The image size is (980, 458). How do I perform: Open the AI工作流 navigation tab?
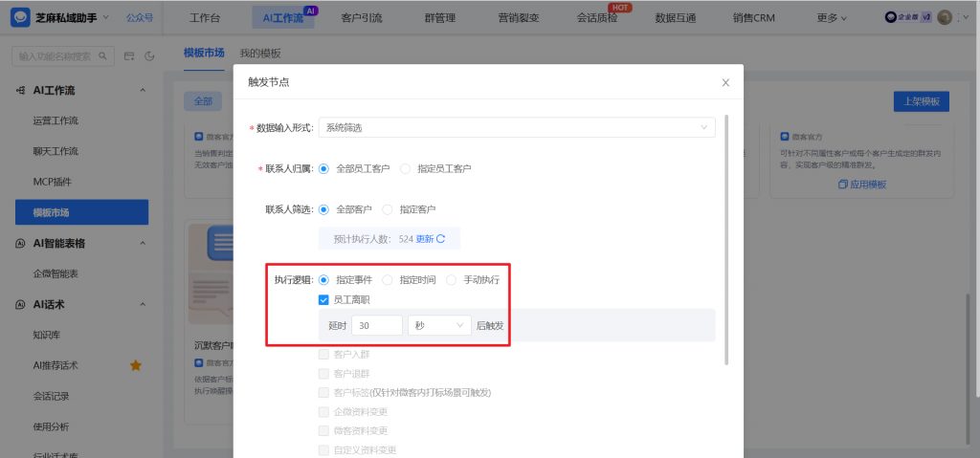click(283, 18)
